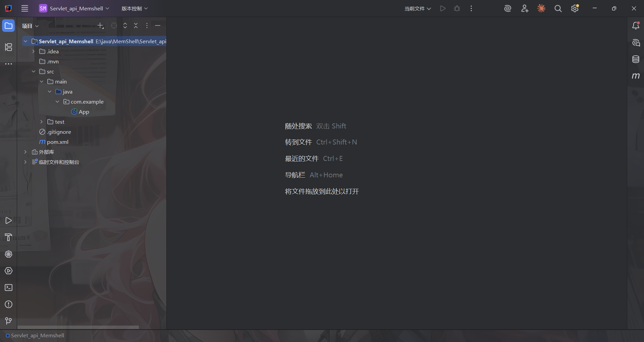644x342 pixels.
Task: Open the main hamburger menu
Action: tap(25, 9)
